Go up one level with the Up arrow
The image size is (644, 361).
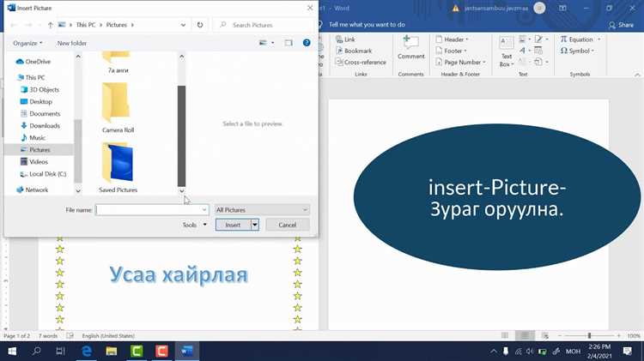pos(50,25)
